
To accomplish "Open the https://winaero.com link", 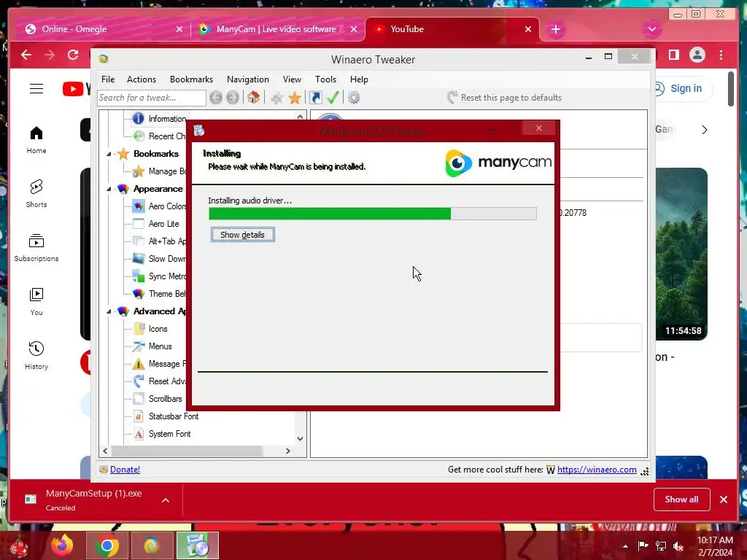I will pos(597,470).
